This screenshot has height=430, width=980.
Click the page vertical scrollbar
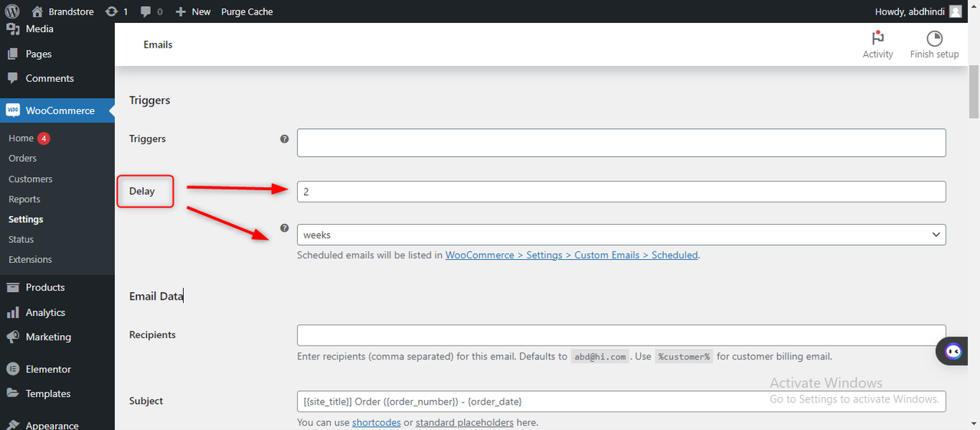(x=974, y=92)
